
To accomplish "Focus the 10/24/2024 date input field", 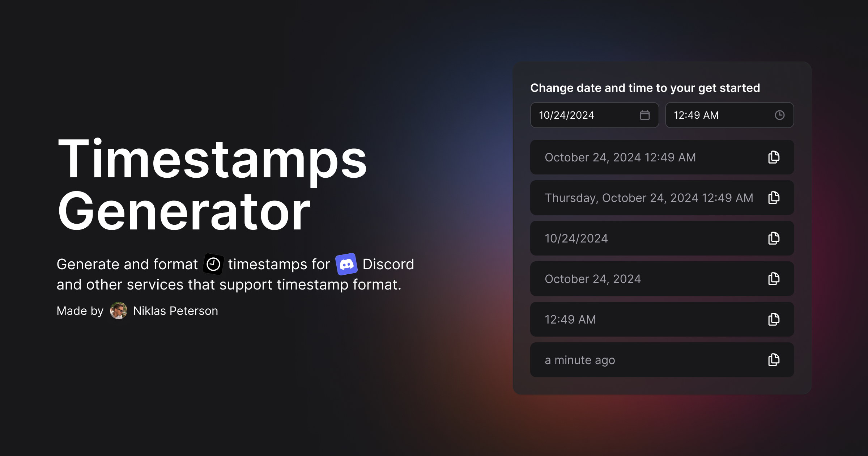I will pos(595,115).
